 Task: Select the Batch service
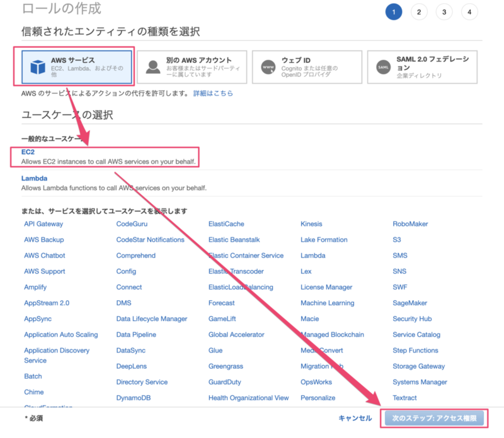[33, 376]
